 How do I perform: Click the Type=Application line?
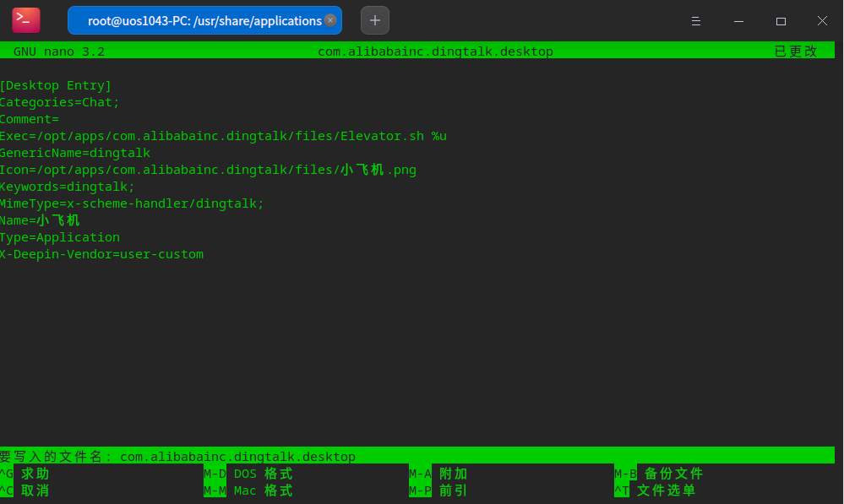coord(60,237)
